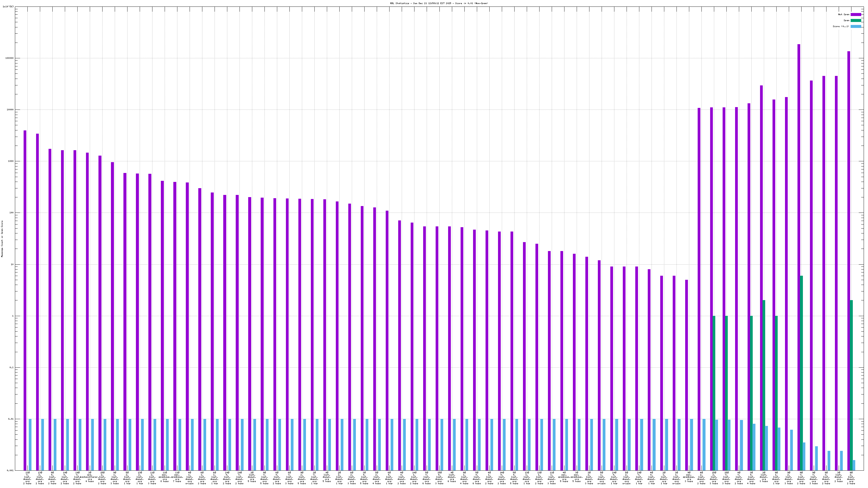This screenshot has height=488, width=868.
Task: Click the 'Score (0..1)' legend text
Action: (x=841, y=26)
